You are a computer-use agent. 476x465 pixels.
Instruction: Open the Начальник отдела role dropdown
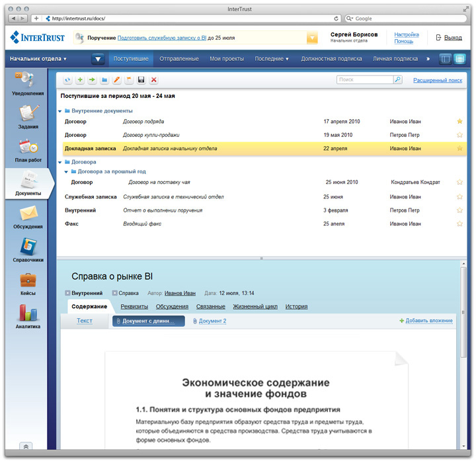(x=38, y=59)
